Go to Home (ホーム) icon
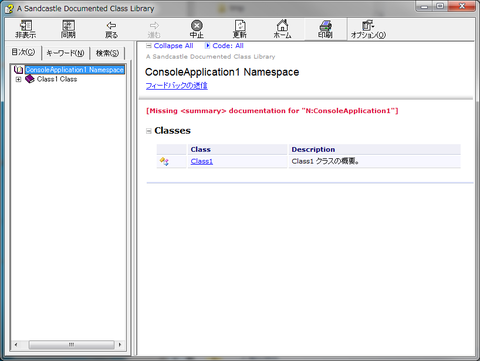The image size is (480, 361). (x=282, y=29)
